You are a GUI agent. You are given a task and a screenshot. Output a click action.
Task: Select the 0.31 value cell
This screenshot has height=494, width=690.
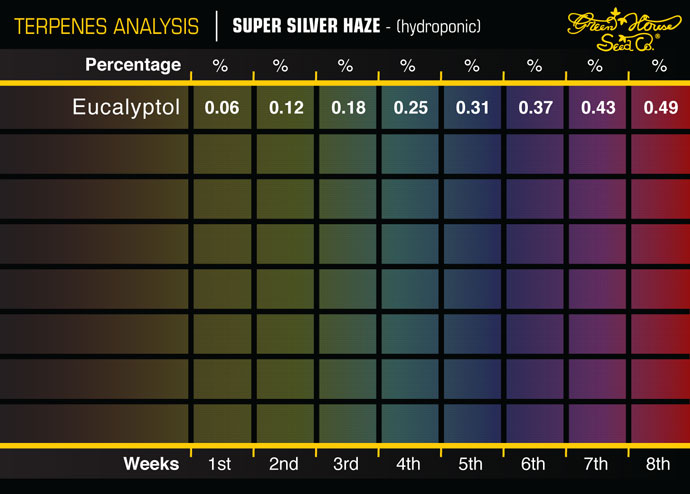pyautogui.click(x=471, y=108)
